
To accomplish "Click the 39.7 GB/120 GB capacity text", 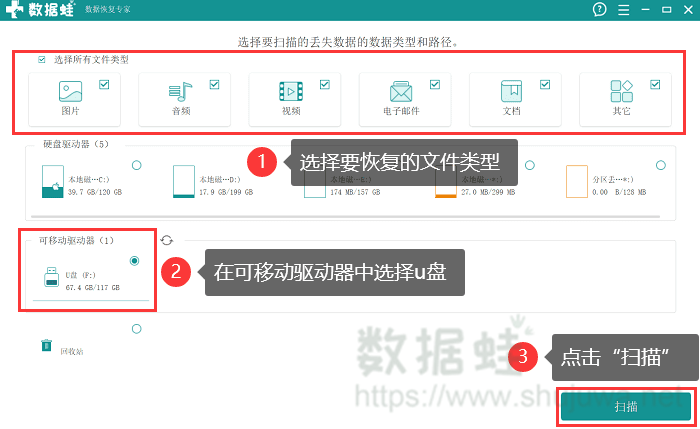I will 95,192.
